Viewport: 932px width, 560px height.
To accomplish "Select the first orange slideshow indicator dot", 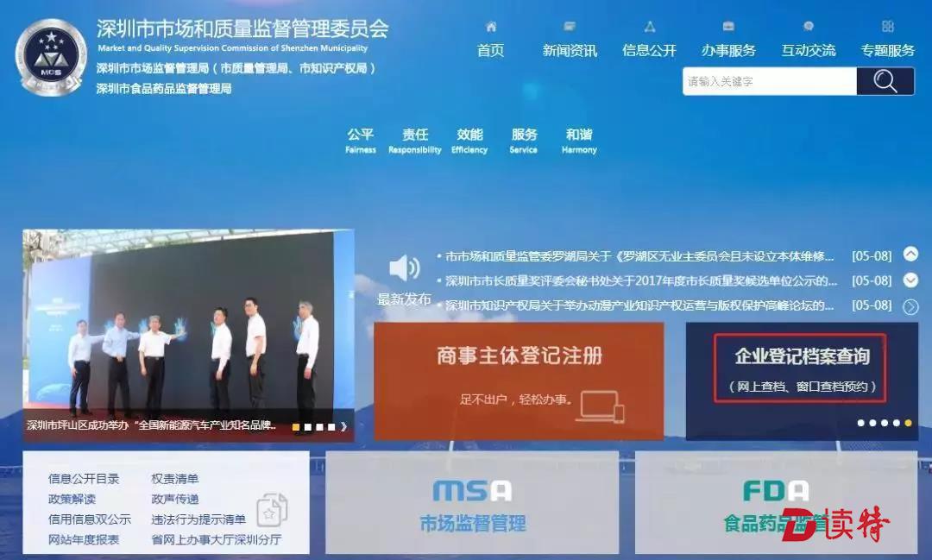I will tap(296, 426).
